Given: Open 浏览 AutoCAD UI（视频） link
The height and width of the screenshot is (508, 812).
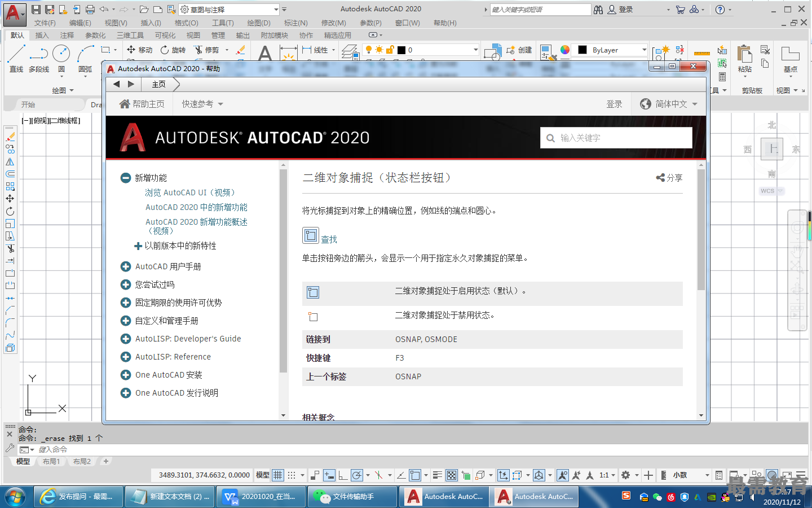Looking at the screenshot, I should [x=189, y=192].
